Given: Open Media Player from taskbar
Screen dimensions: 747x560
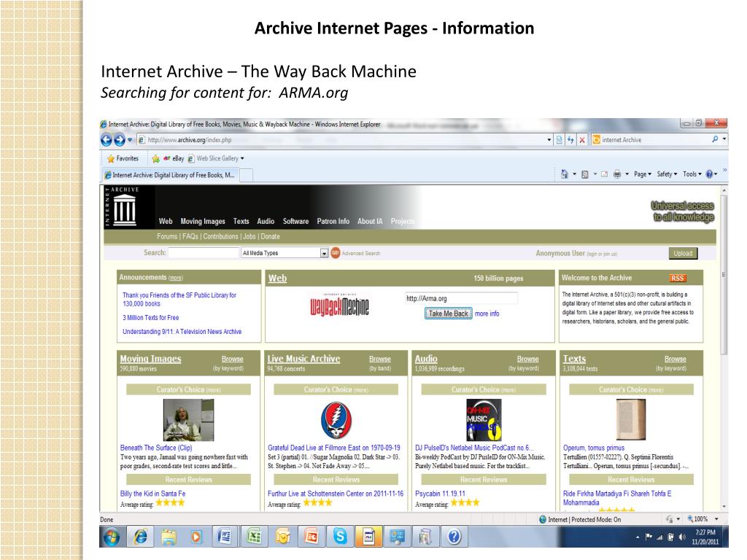Looking at the screenshot, I should point(196,537).
